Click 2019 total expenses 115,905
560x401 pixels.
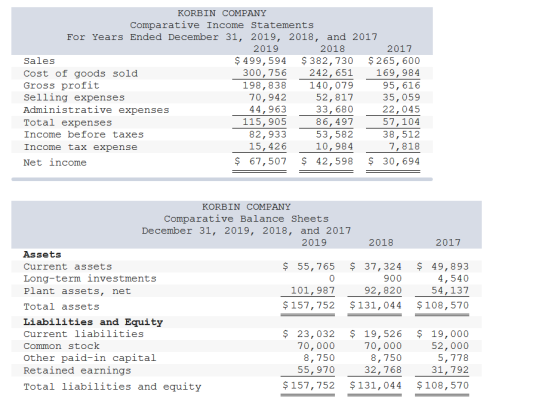pos(265,122)
